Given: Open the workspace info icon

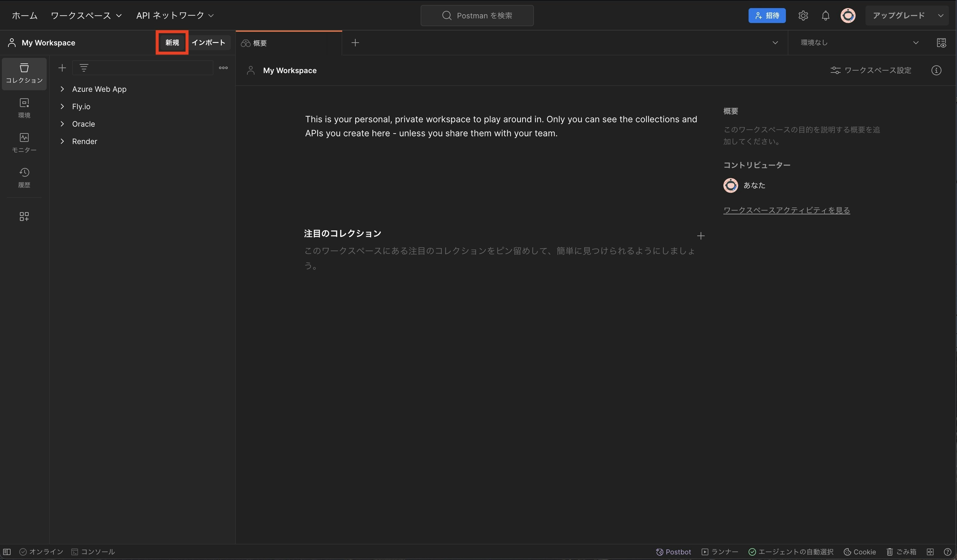Looking at the screenshot, I should pyautogui.click(x=936, y=70).
